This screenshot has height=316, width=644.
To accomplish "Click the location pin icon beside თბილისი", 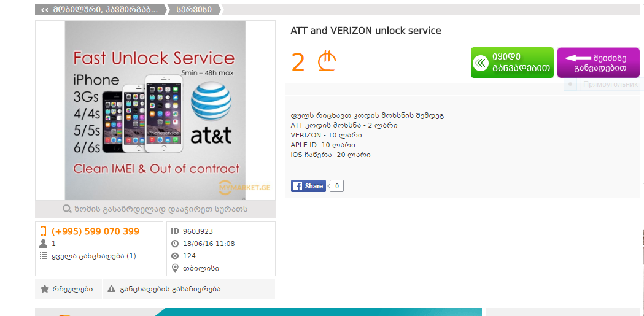I will (x=175, y=268).
